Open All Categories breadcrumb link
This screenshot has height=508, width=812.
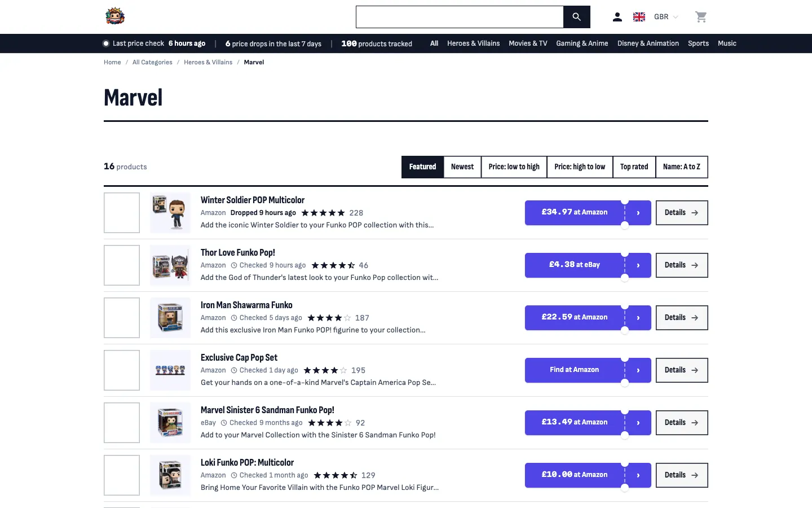152,62
